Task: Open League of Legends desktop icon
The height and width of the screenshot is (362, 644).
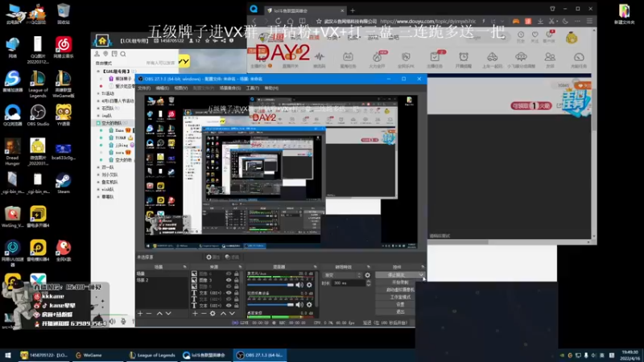Action: pyautogui.click(x=38, y=84)
